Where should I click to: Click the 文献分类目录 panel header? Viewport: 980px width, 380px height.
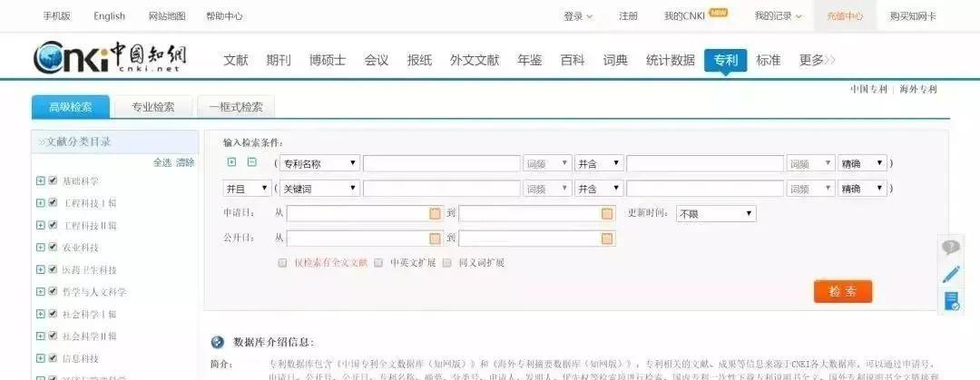tap(115, 141)
